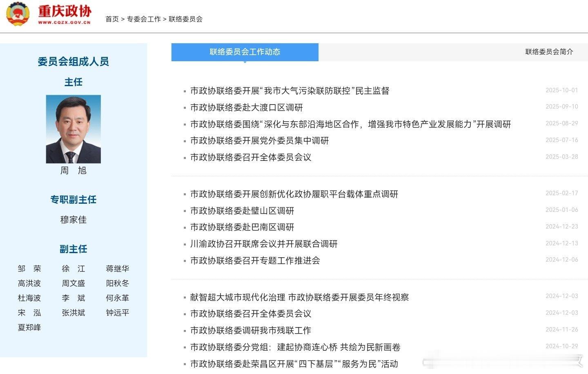Image resolution: width=588 pixels, height=374 pixels.
Task: Select vice director 高洪波
Action: [x=29, y=283]
